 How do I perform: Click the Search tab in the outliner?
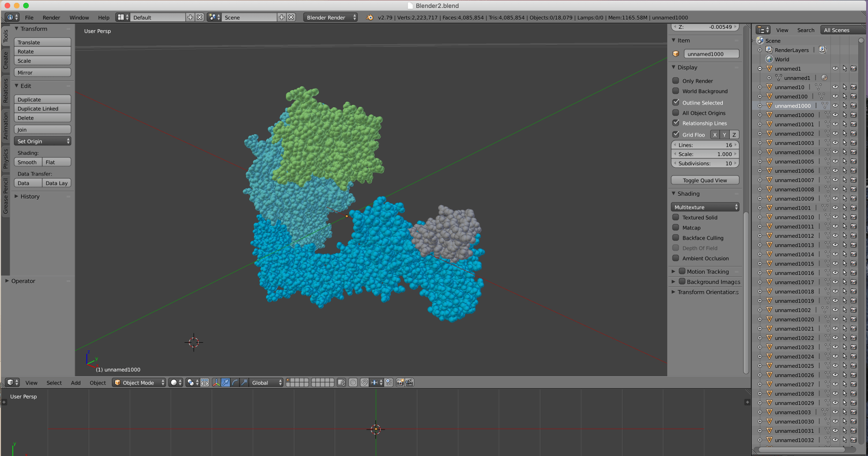(806, 30)
